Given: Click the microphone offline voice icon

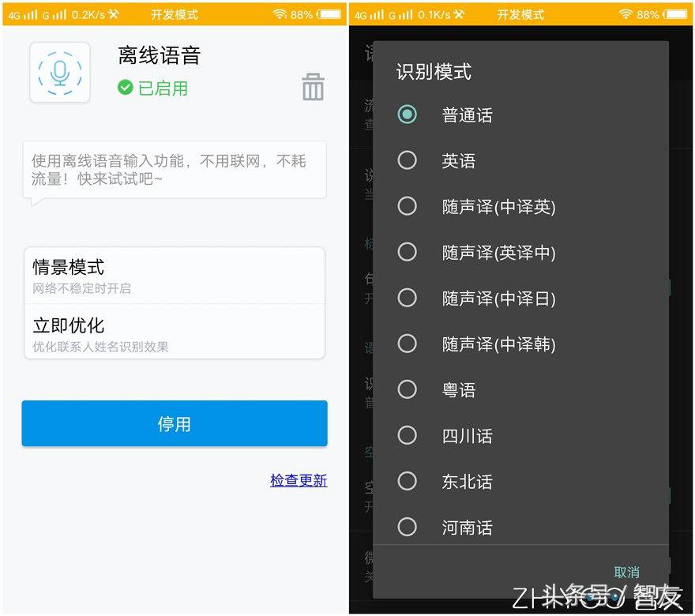Looking at the screenshot, I should coord(59,71).
